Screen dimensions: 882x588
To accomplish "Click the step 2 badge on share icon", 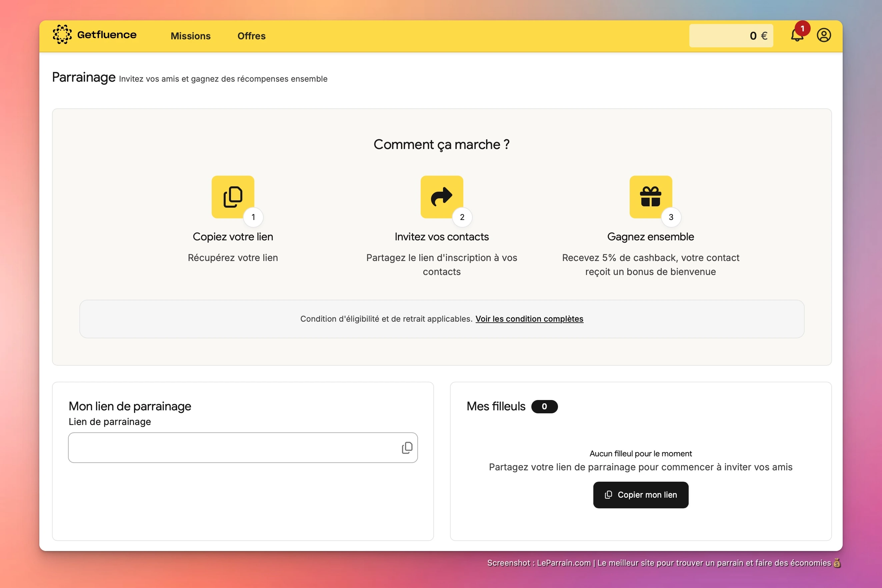I will pyautogui.click(x=462, y=217).
